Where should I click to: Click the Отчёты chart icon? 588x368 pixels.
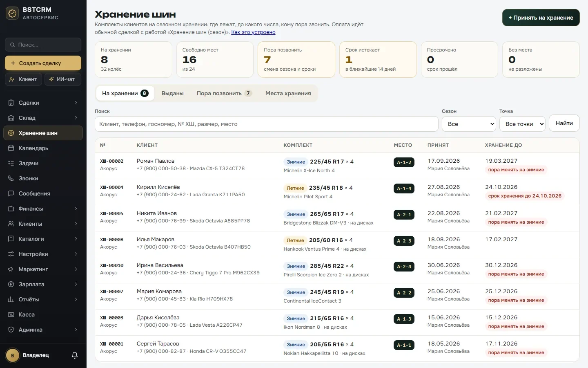tap(11, 299)
